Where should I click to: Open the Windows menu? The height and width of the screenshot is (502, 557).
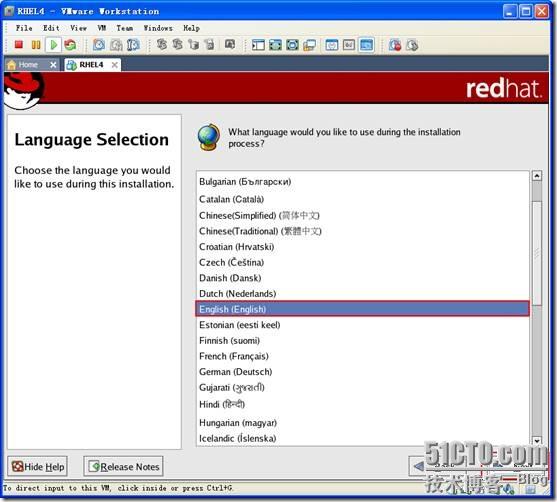158,28
